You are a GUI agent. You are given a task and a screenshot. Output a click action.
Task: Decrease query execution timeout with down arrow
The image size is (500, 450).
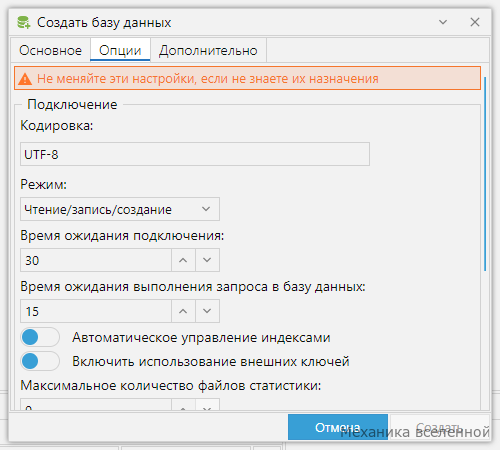[207, 311]
